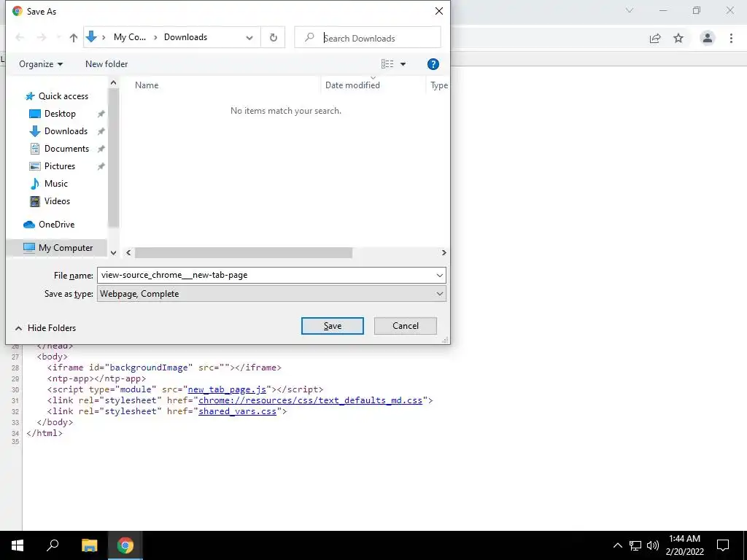Click text_defaults_md.css link in Chrome source
This screenshot has height=560, width=747.
[x=311, y=400]
